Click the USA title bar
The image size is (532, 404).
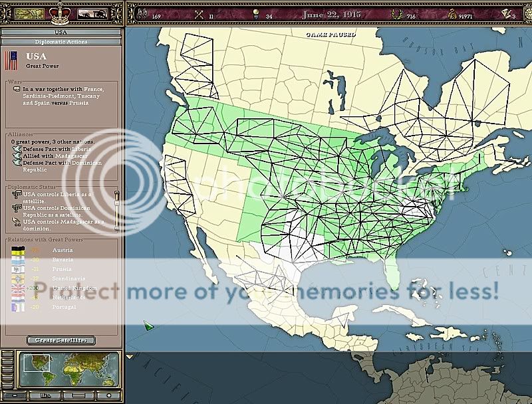point(61,31)
